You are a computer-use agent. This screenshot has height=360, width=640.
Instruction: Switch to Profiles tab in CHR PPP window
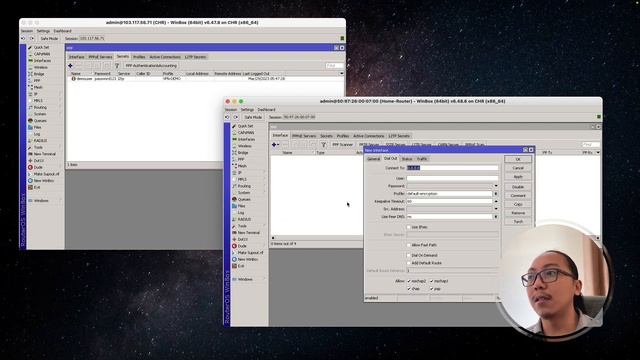pyautogui.click(x=139, y=57)
